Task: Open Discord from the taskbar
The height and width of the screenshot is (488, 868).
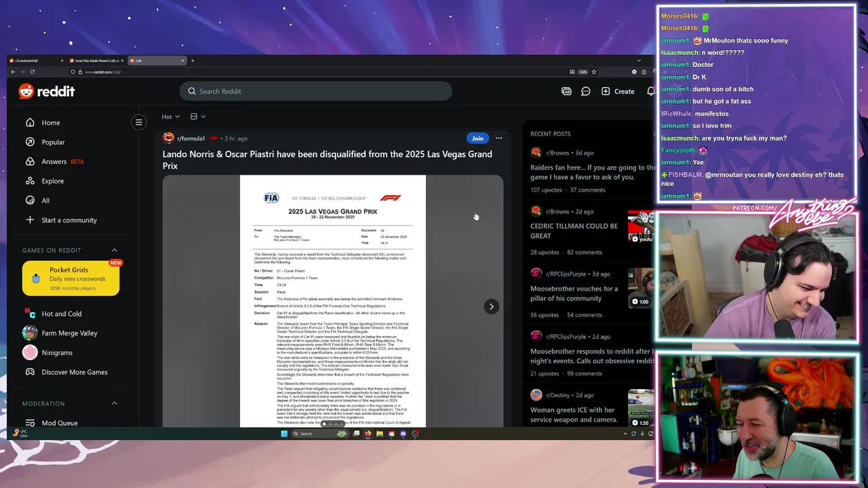Action: coord(403,434)
